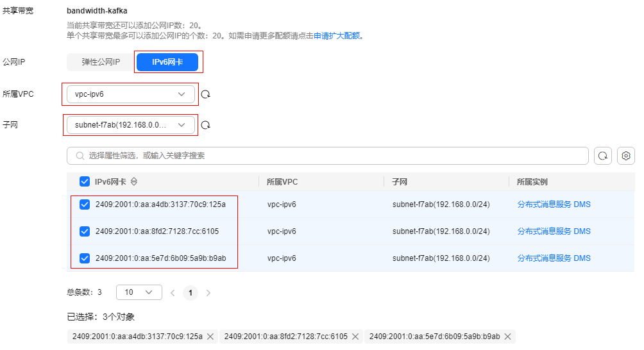Screen dimensions: 644x350
Task: Open 分布式消息服务 DMS link in first row
Action: [x=554, y=204]
